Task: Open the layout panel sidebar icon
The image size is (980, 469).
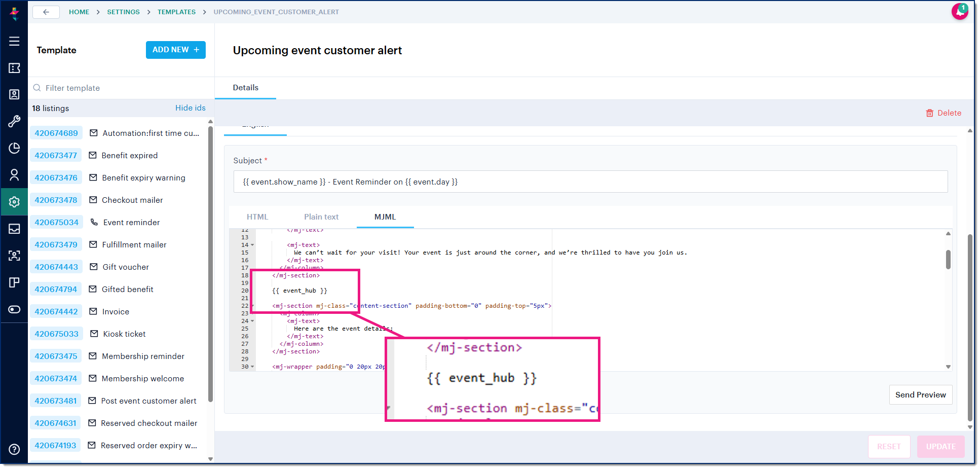Action: click(x=14, y=282)
